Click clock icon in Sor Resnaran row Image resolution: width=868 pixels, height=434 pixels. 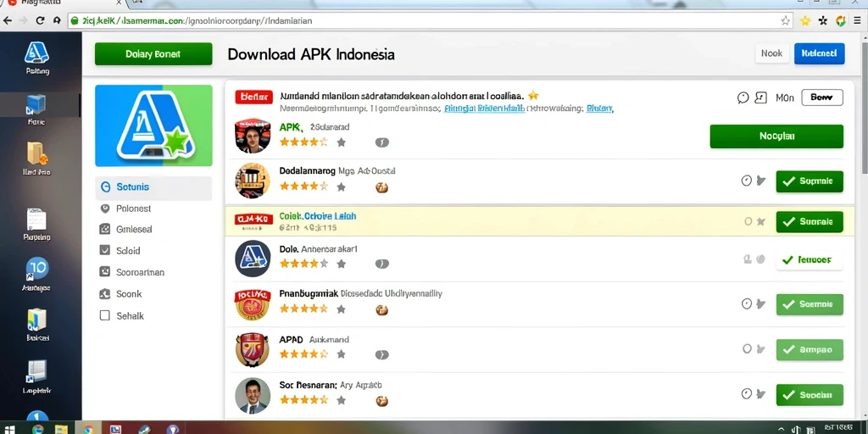(x=746, y=393)
